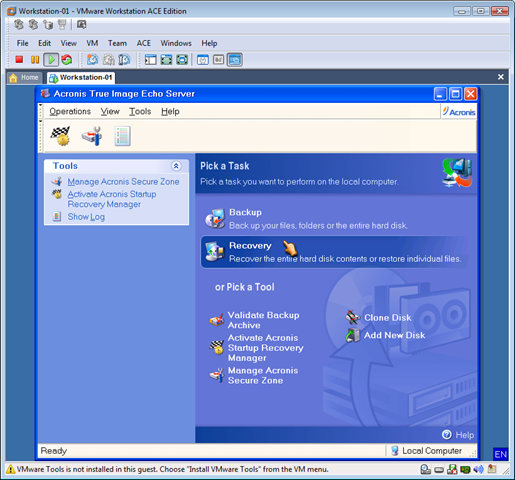
Task: Collapse the Tools panel with chevron button
Action: pos(176,166)
